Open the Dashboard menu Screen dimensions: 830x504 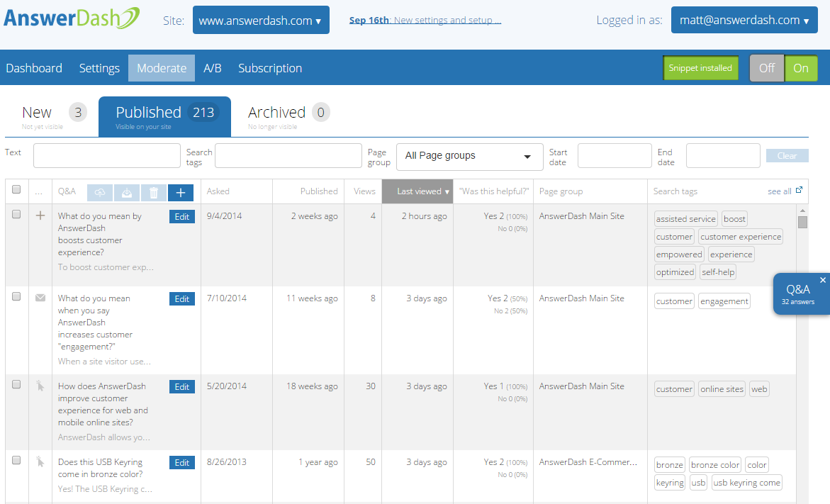pos(34,68)
